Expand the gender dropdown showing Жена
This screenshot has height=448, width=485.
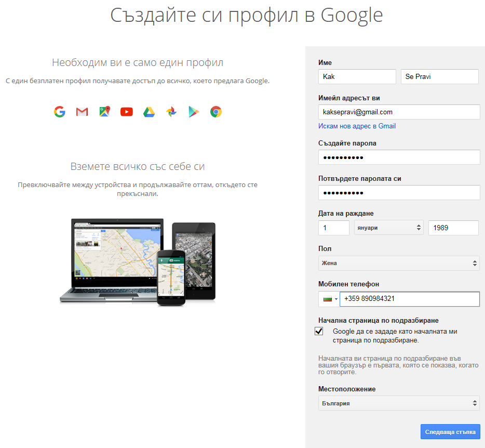(398, 263)
